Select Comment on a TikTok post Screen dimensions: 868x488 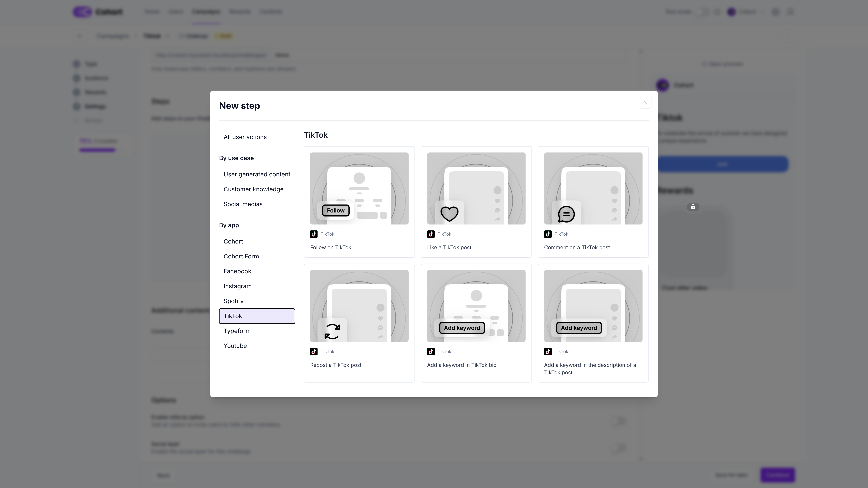point(577,248)
